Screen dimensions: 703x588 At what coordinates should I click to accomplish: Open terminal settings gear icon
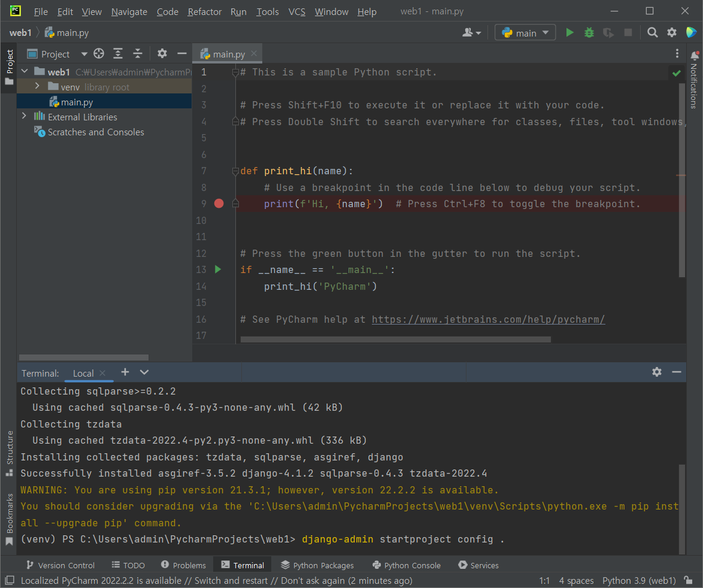(x=657, y=372)
